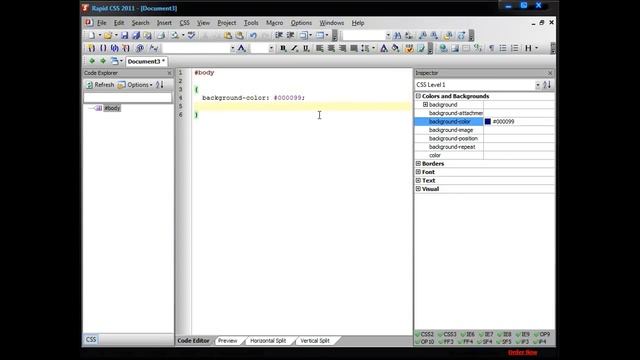Click the #000099 color swatch
640x360 pixels.
pyautogui.click(x=487, y=122)
